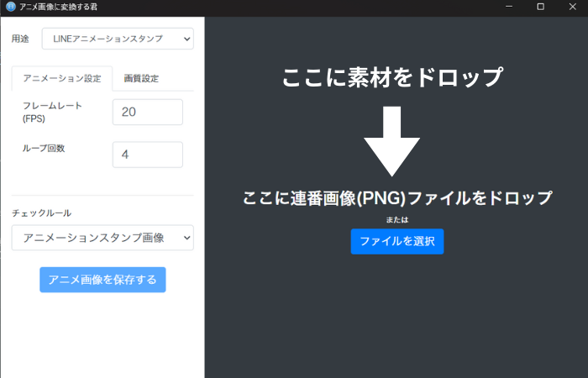
Task: Click the または text above the file button
Action: pyautogui.click(x=397, y=220)
